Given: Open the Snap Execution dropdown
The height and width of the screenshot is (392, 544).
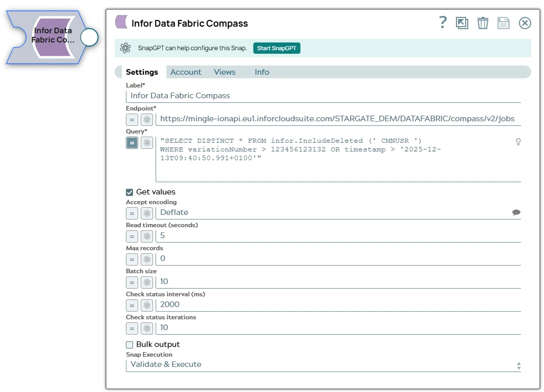Looking at the screenshot, I should (323, 365).
